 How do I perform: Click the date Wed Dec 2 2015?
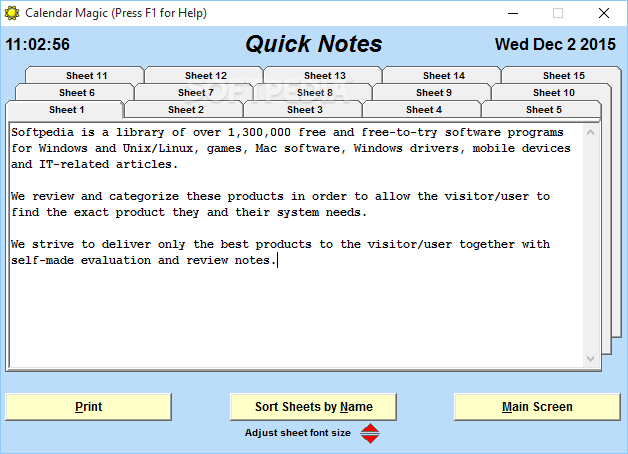[555, 44]
